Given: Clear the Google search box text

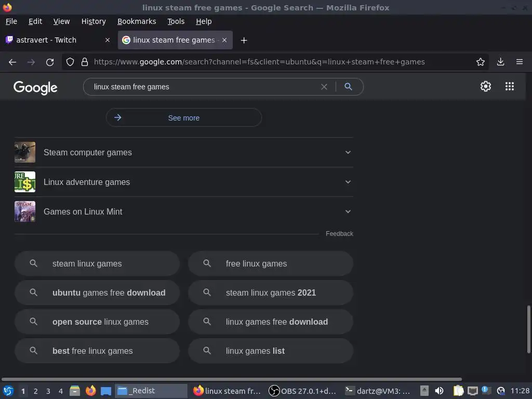Looking at the screenshot, I should 324,87.
